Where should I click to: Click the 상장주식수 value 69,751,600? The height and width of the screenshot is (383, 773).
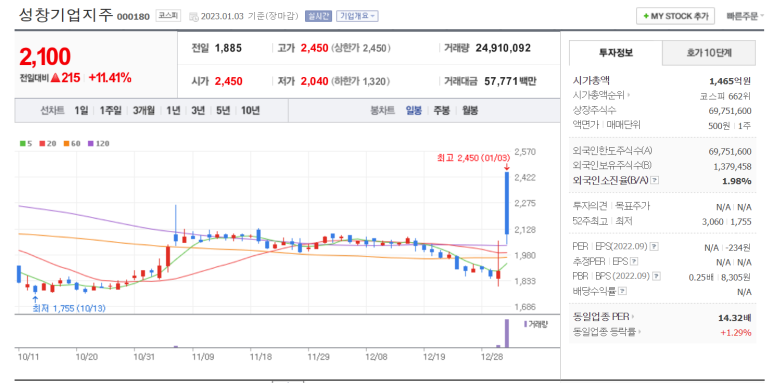coord(730,110)
